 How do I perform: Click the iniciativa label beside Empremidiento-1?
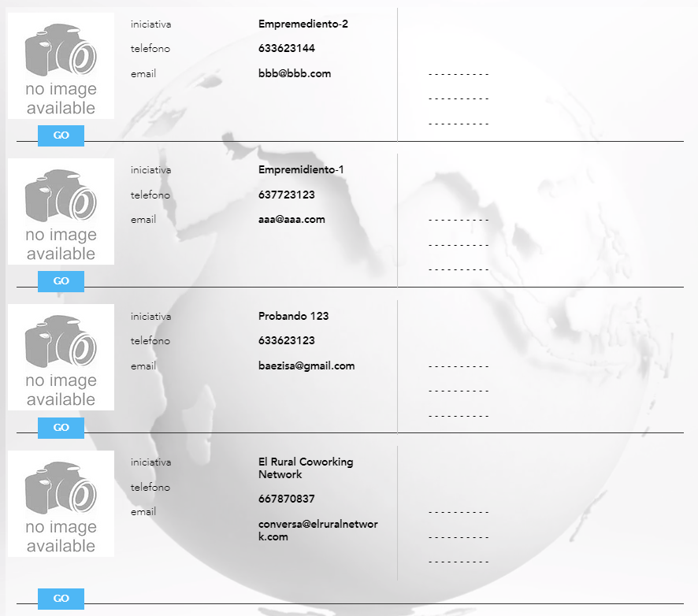pyautogui.click(x=151, y=170)
